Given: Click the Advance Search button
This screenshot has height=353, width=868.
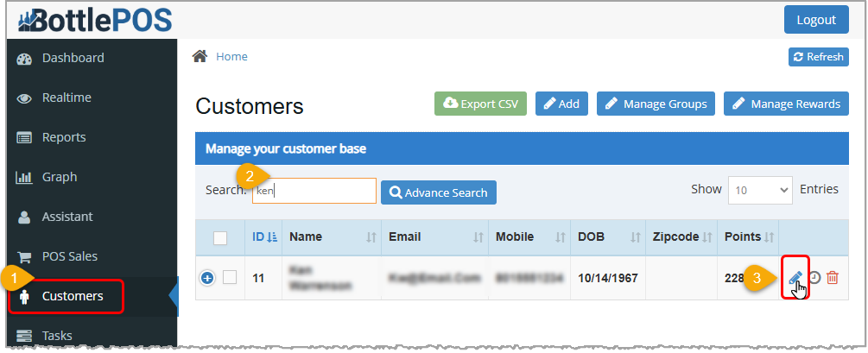Looking at the screenshot, I should (x=439, y=192).
